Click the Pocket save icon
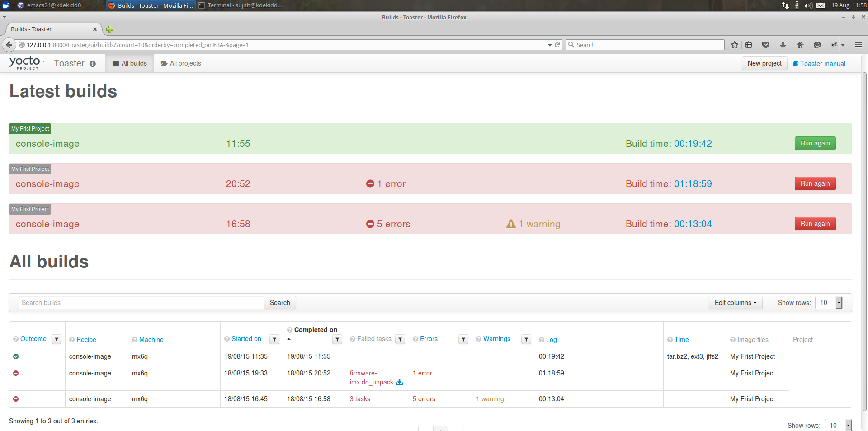868x431 pixels. (766, 45)
